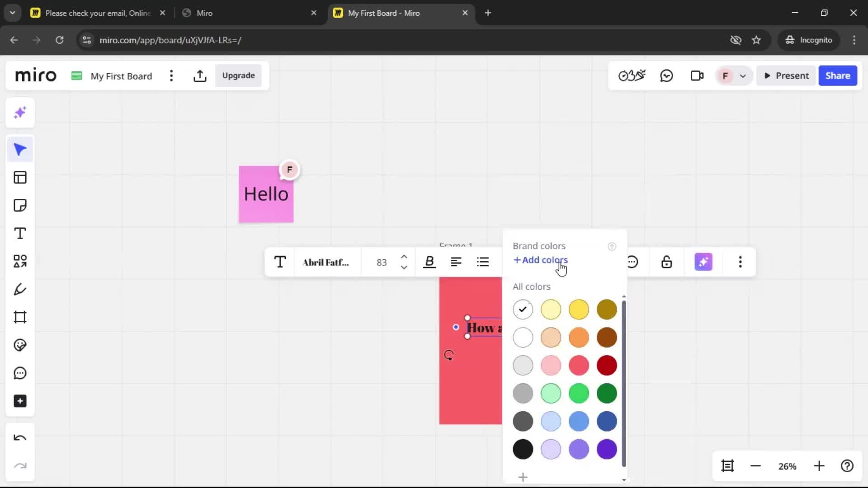Zoom out with the minus button
Image resolution: width=868 pixels, height=488 pixels.
coord(755,466)
